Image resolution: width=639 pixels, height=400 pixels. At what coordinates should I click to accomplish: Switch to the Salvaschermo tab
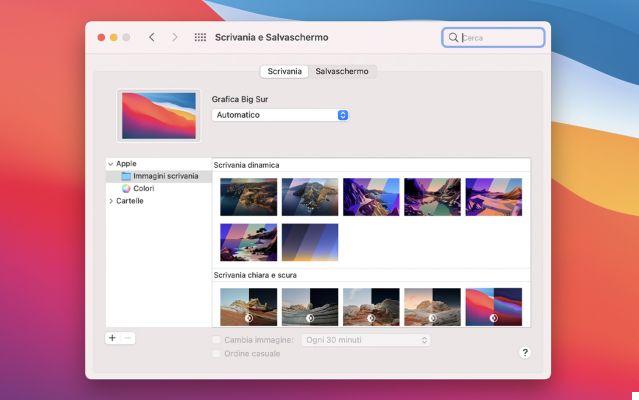[x=342, y=71]
